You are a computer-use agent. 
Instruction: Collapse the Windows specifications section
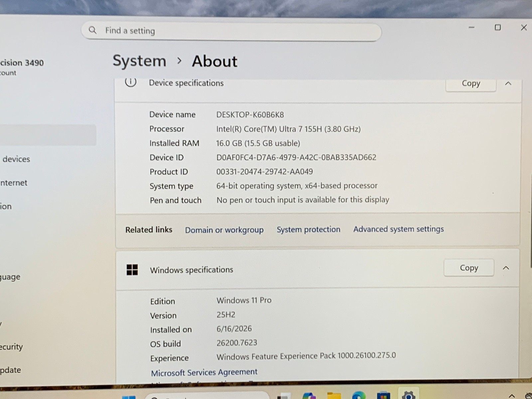coord(506,268)
